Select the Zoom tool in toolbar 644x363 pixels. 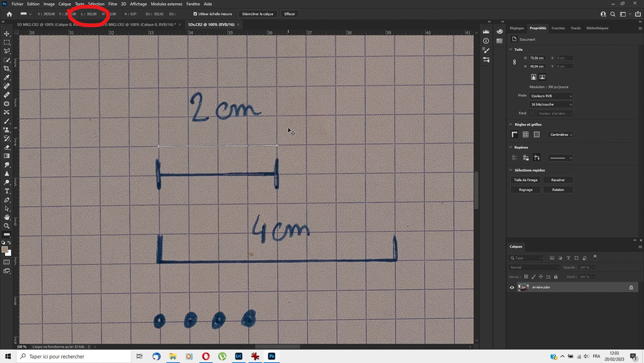pos(6,226)
